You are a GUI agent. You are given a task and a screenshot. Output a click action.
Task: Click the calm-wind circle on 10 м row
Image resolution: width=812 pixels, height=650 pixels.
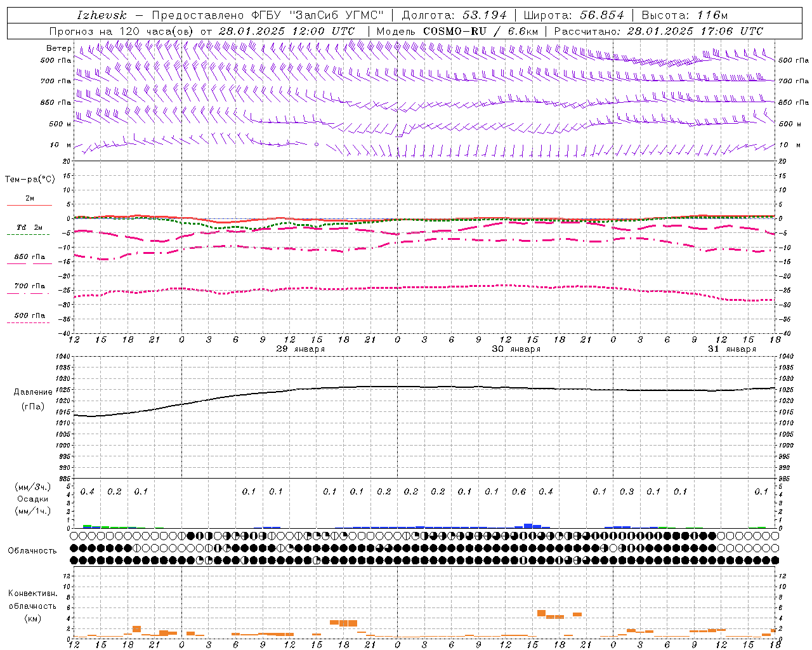click(x=317, y=145)
